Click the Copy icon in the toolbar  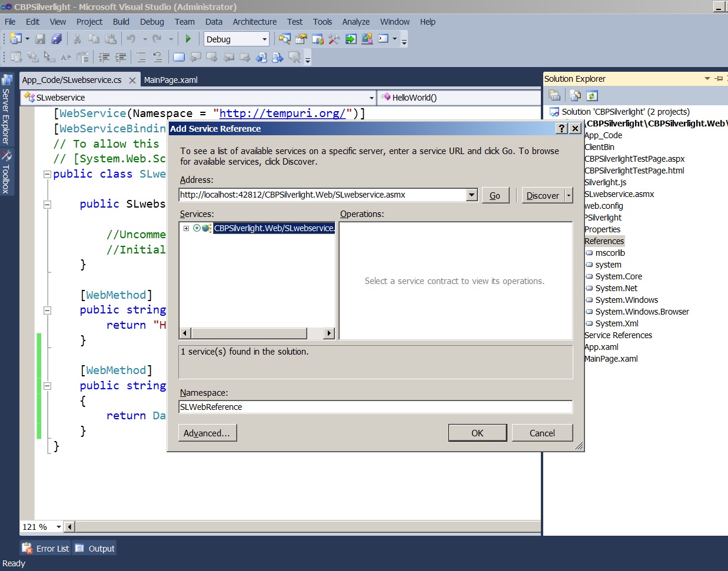coord(94,39)
